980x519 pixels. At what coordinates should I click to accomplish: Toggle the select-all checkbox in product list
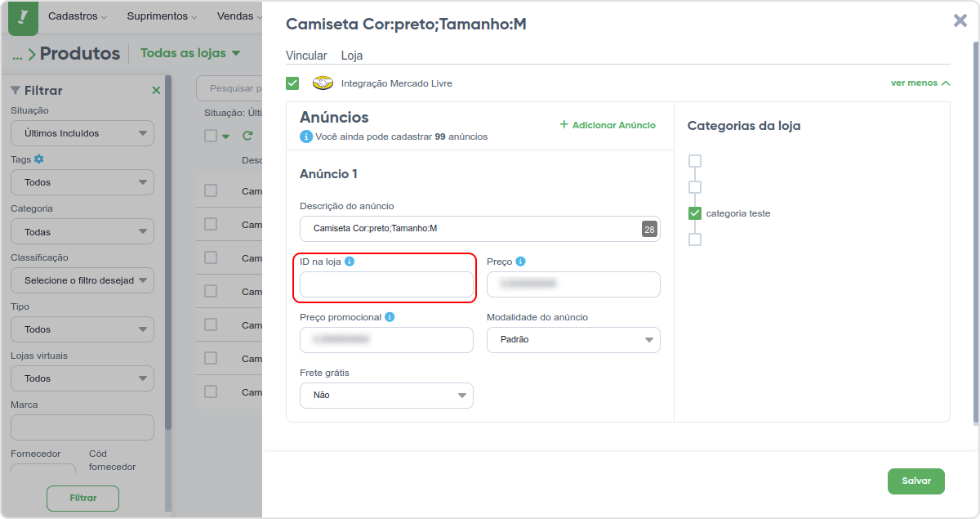pos(211,136)
